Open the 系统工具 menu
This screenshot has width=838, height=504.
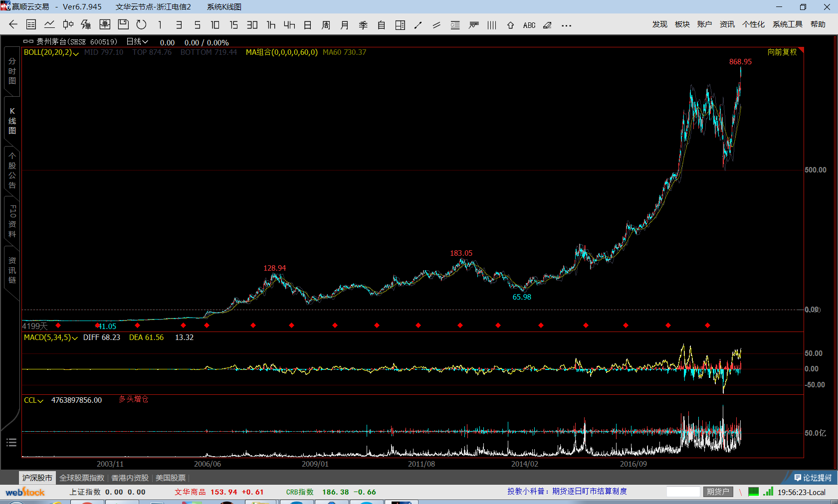(787, 24)
